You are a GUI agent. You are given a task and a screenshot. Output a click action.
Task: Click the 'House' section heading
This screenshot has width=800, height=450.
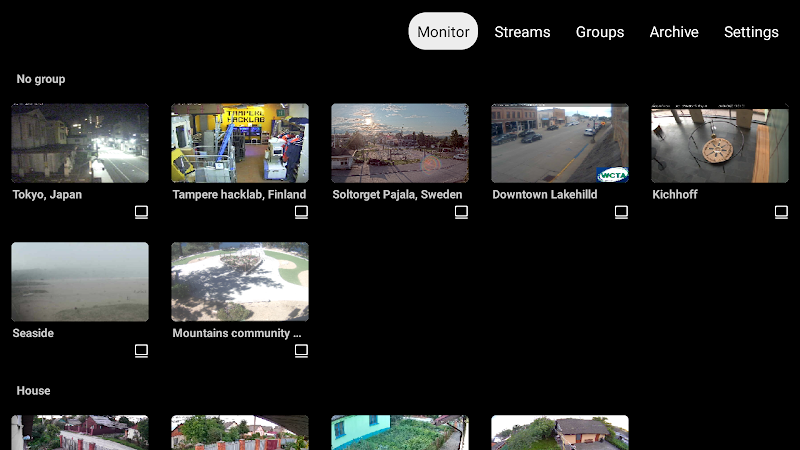point(33,391)
